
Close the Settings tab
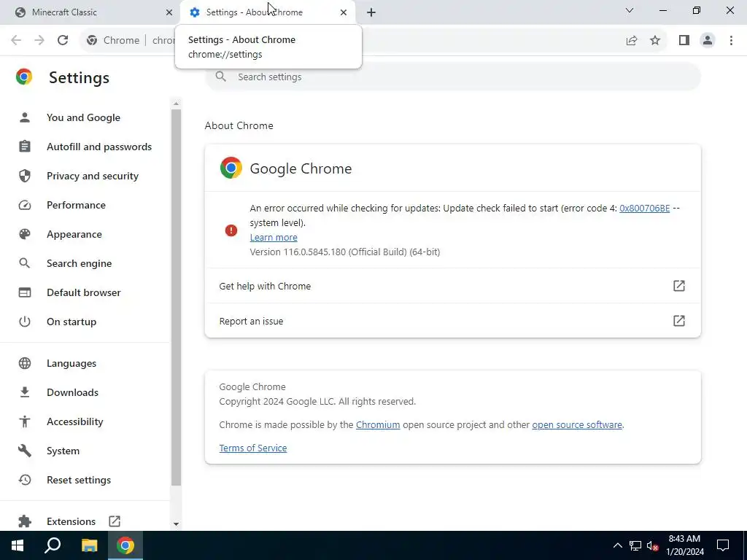click(x=344, y=12)
